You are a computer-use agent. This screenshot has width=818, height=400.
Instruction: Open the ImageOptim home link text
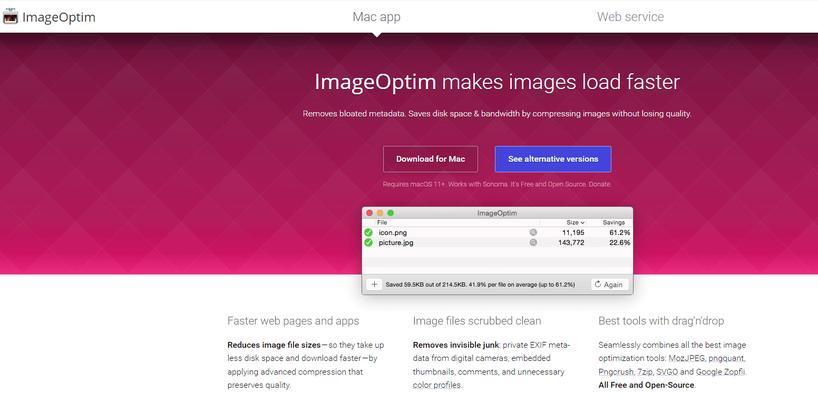click(x=58, y=17)
